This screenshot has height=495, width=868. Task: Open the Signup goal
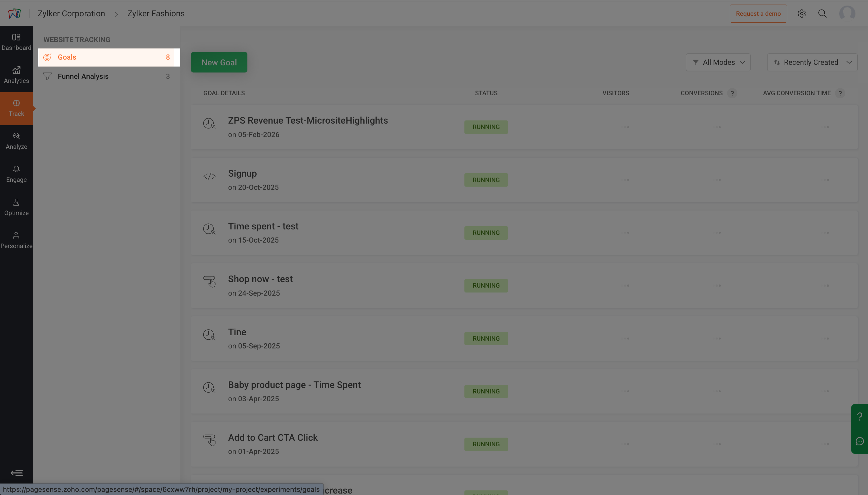(x=242, y=174)
